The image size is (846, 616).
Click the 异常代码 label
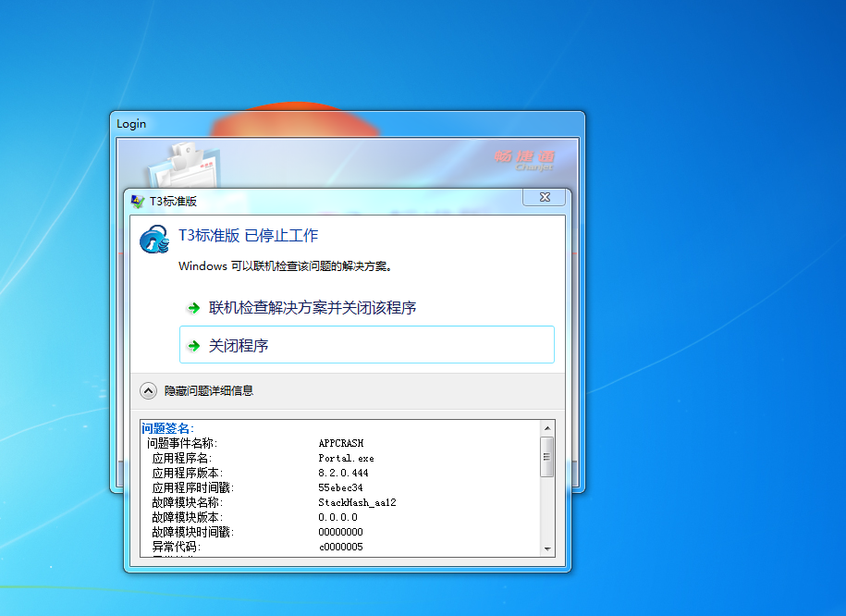click(177, 547)
